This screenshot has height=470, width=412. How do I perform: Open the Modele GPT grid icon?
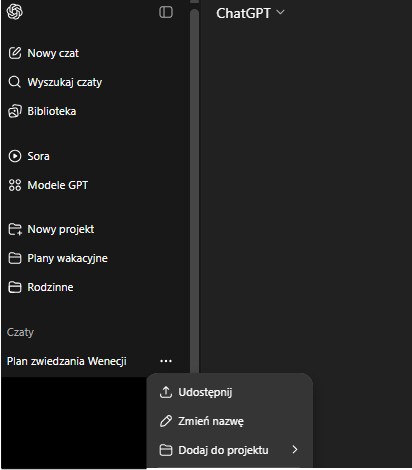[15, 185]
